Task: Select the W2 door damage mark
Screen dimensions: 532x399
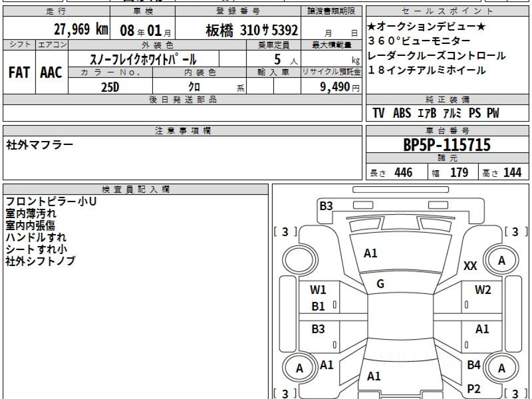Action: click(483, 290)
